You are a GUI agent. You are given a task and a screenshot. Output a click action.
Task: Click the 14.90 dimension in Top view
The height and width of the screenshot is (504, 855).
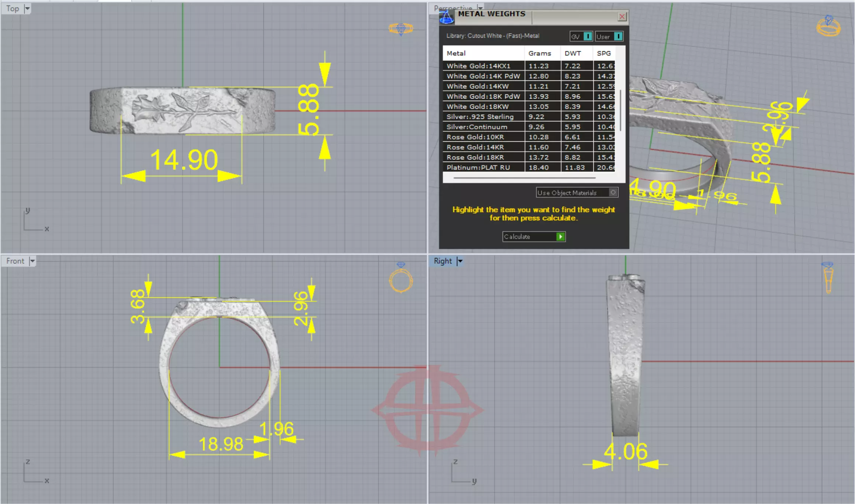tap(185, 160)
